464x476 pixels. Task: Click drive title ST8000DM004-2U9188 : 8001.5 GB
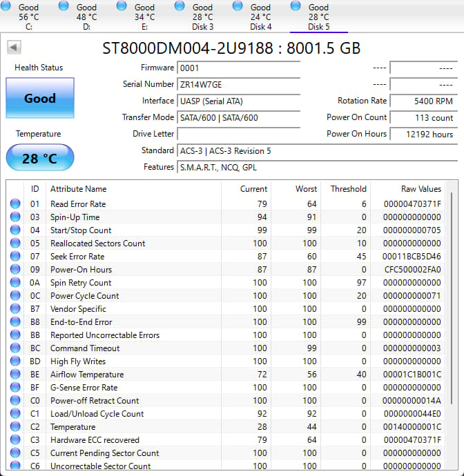(231, 48)
